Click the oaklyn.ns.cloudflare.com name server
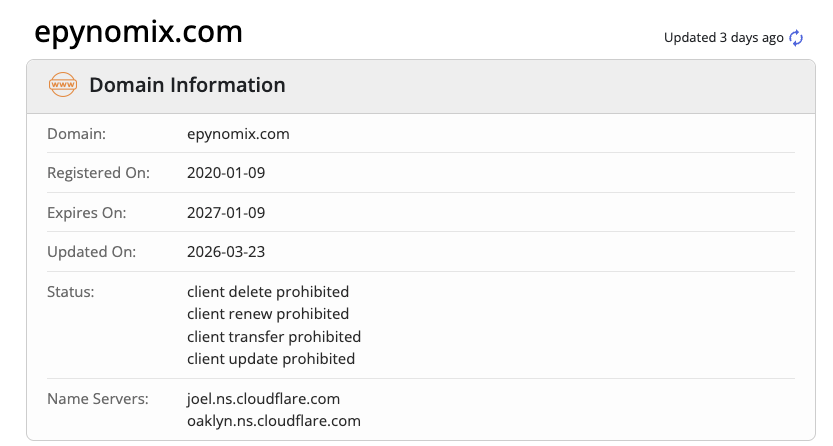Viewport: 833px width, 446px height. click(274, 421)
